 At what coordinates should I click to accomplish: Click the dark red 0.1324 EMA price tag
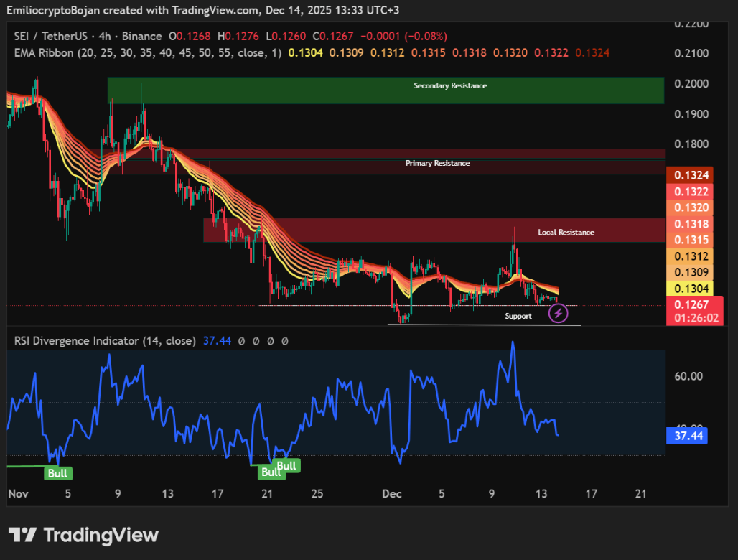pos(693,175)
